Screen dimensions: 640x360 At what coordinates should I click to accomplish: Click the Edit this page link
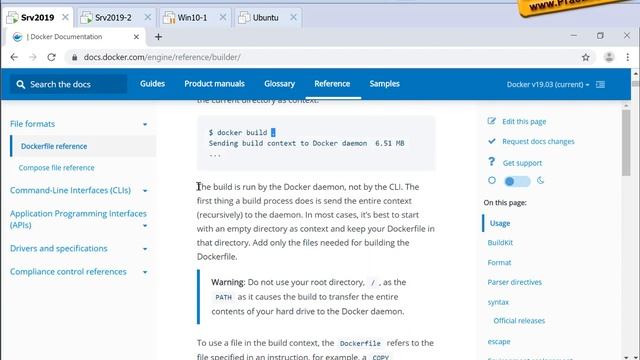click(x=524, y=122)
